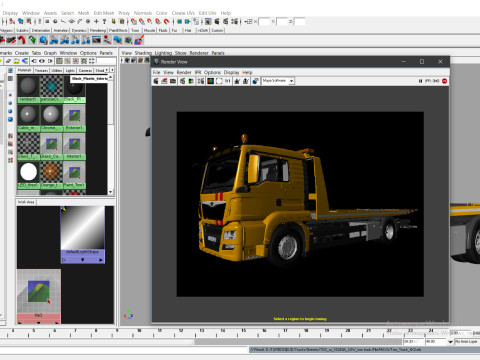Screen dimensions: 480x360
Task: Click the input and output connections Hypershade icon
Action: (42, 61)
